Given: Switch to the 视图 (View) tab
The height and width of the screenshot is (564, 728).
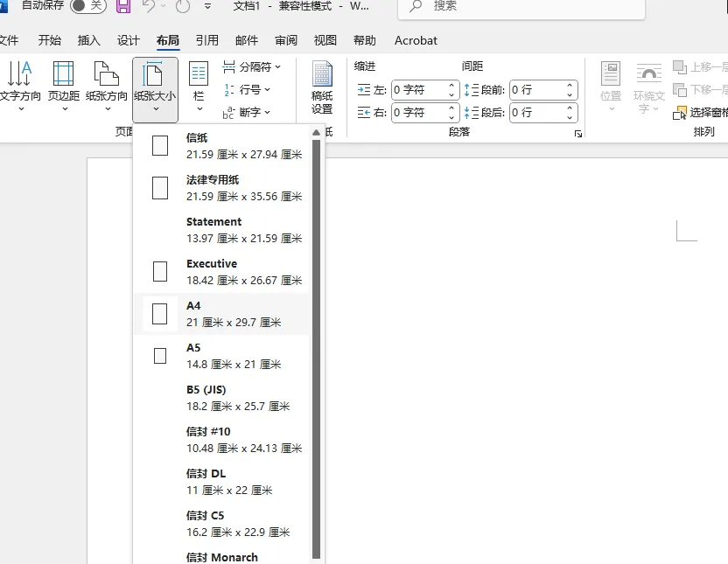Looking at the screenshot, I should click(x=325, y=39).
